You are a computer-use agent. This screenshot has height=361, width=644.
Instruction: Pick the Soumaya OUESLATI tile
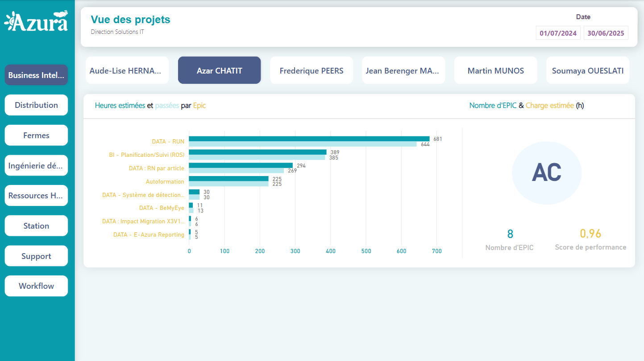tap(588, 70)
